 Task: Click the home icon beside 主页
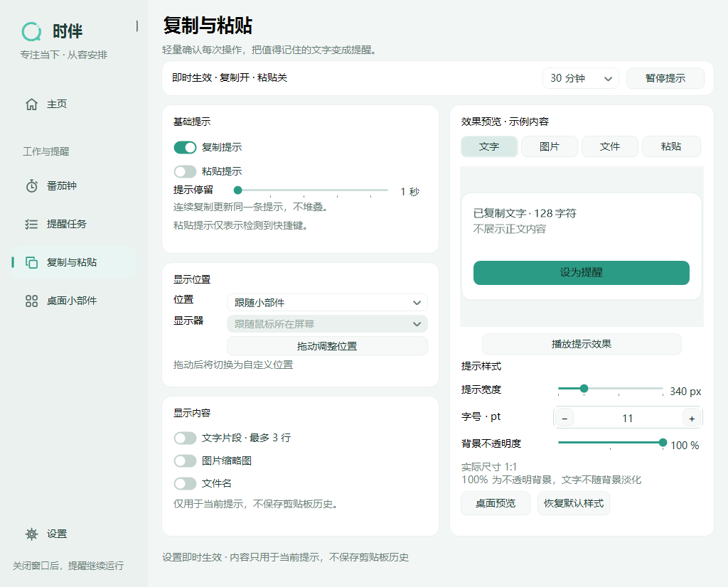point(31,104)
